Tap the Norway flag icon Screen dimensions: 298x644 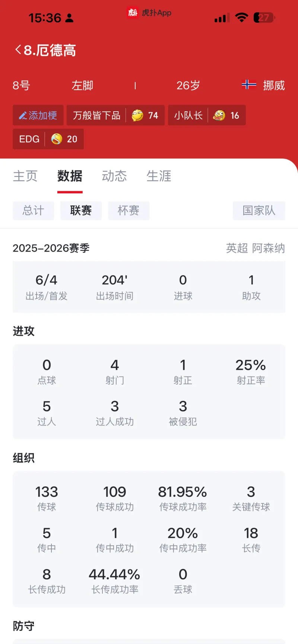tap(249, 85)
